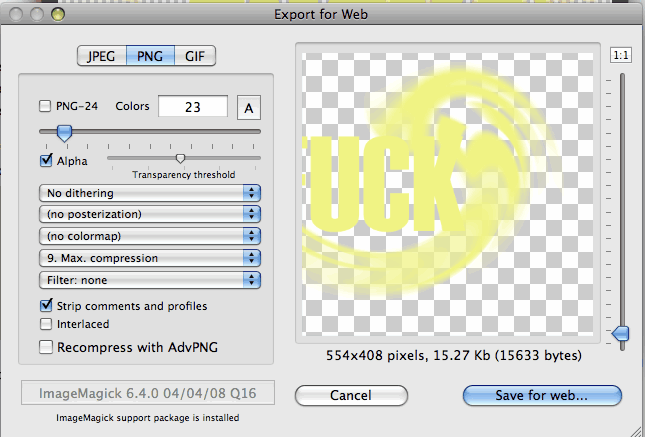Enable the PNG-24 checkbox
645x437 pixels.
click(x=45, y=106)
